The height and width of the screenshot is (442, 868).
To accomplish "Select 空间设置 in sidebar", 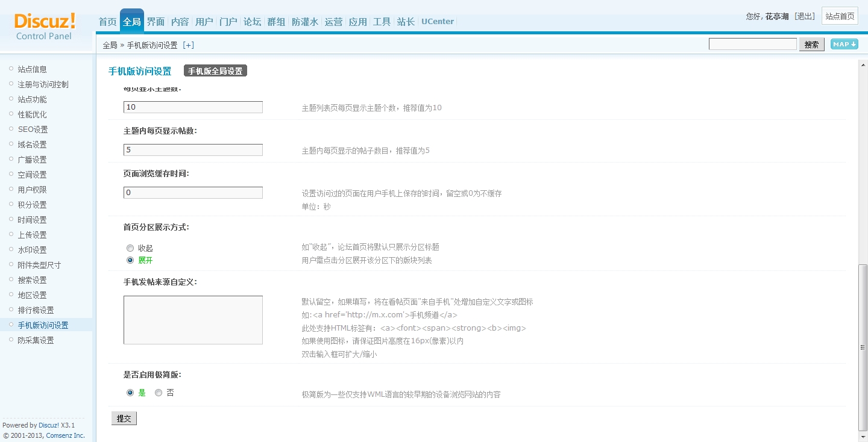I will coord(33,175).
